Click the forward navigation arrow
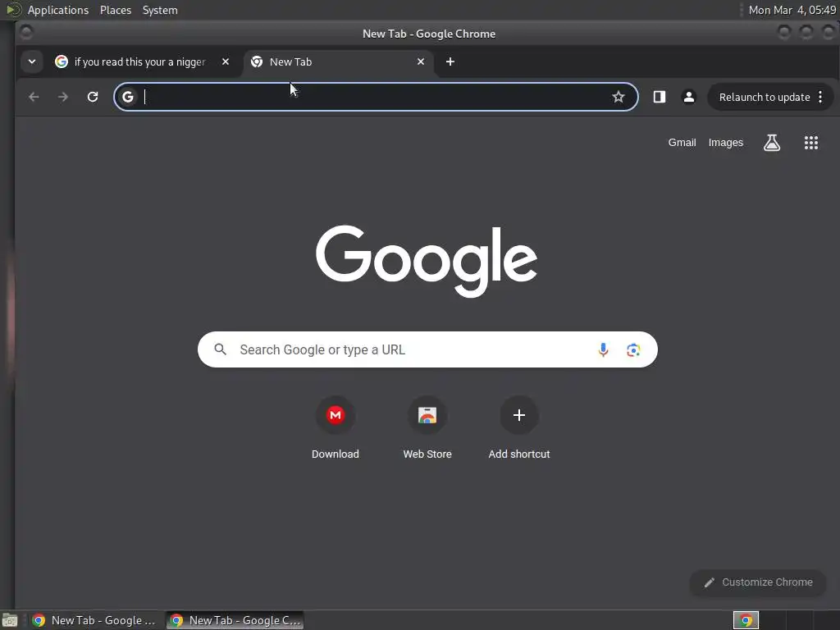The image size is (840, 630). click(x=63, y=97)
